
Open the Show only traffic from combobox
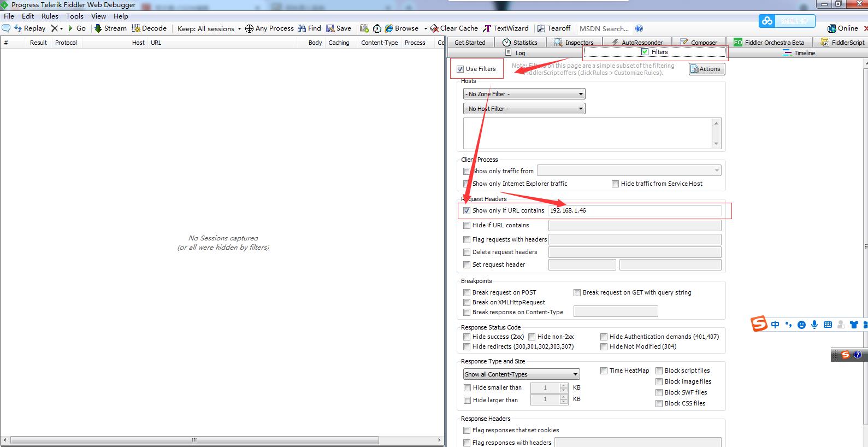coord(629,170)
